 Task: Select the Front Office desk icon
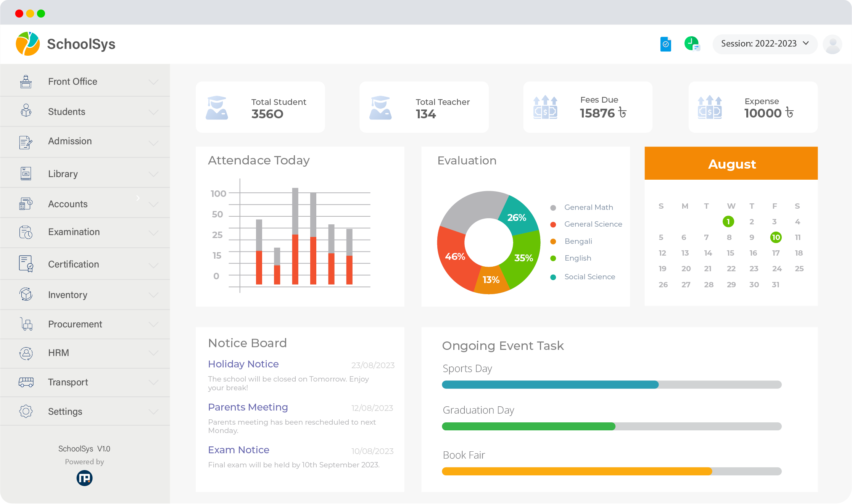pyautogui.click(x=26, y=81)
